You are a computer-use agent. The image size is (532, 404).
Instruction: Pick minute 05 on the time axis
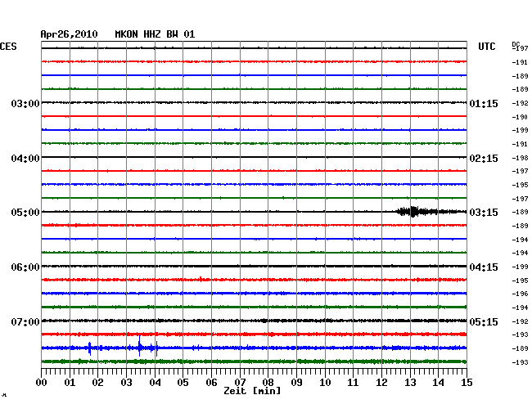pos(183,383)
